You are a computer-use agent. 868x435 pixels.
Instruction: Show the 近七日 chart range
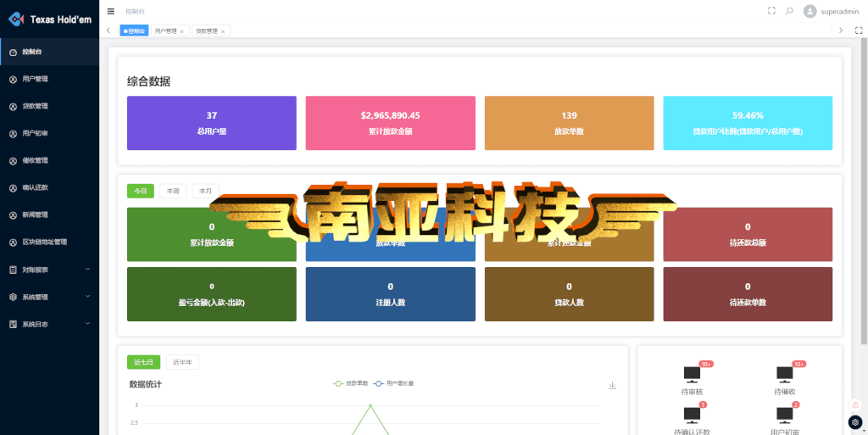(144, 363)
